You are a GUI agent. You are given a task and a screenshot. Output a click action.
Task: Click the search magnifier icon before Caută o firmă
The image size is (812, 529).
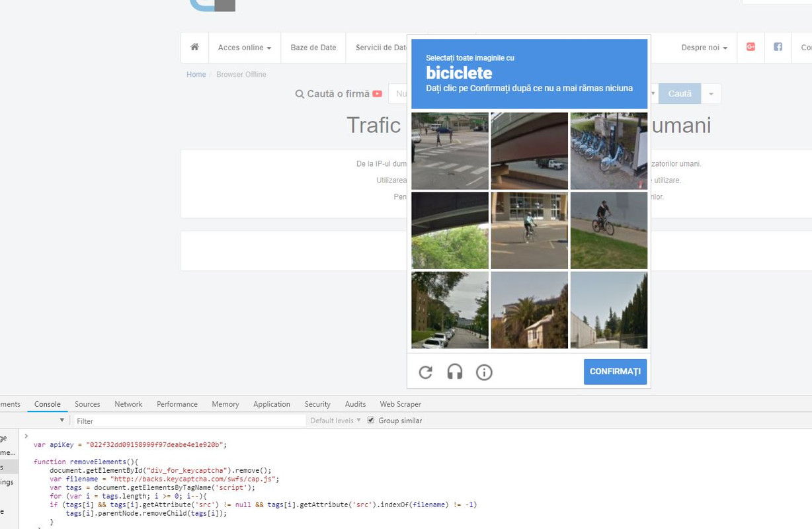[x=300, y=94]
